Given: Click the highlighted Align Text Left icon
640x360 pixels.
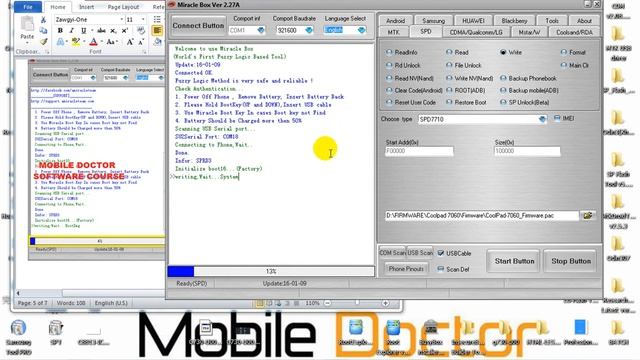Looking at the screenshot, I should (x=157, y=31).
